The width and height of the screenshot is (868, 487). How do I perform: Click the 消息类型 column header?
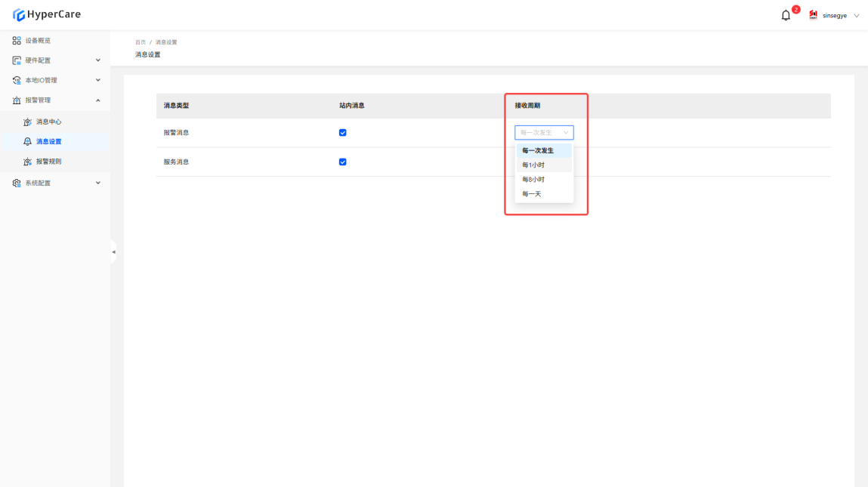point(176,106)
